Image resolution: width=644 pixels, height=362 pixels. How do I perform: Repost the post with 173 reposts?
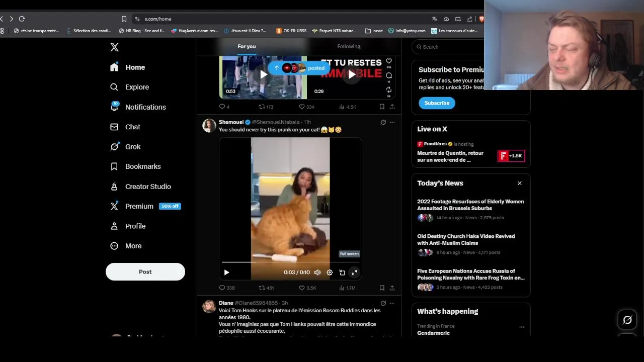(266, 107)
